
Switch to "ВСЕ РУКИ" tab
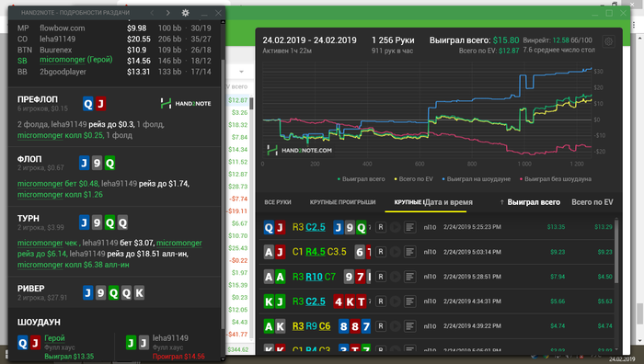(x=278, y=202)
